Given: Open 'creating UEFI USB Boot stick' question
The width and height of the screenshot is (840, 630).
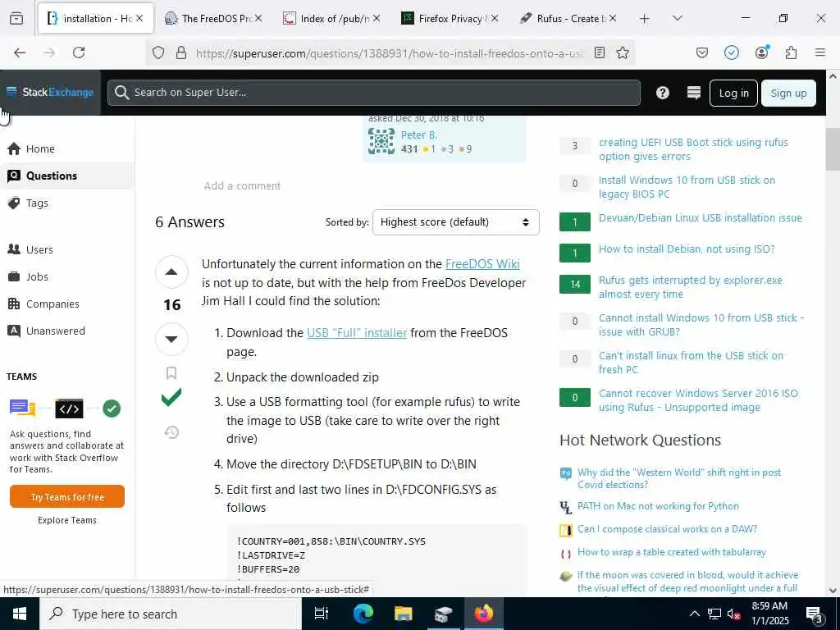Looking at the screenshot, I should pyautogui.click(x=693, y=149).
